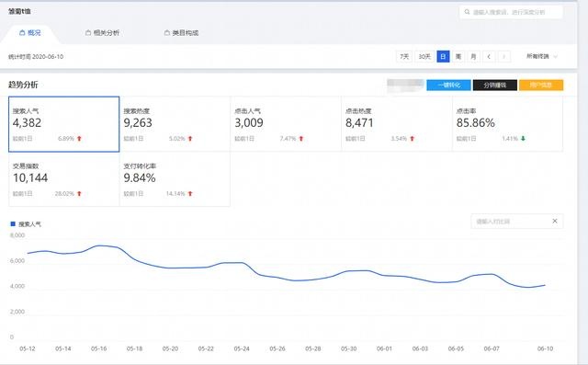Screen dimensions: 588x365
Task: Click the icon on 概况 tab
Action: [x=22, y=33]
